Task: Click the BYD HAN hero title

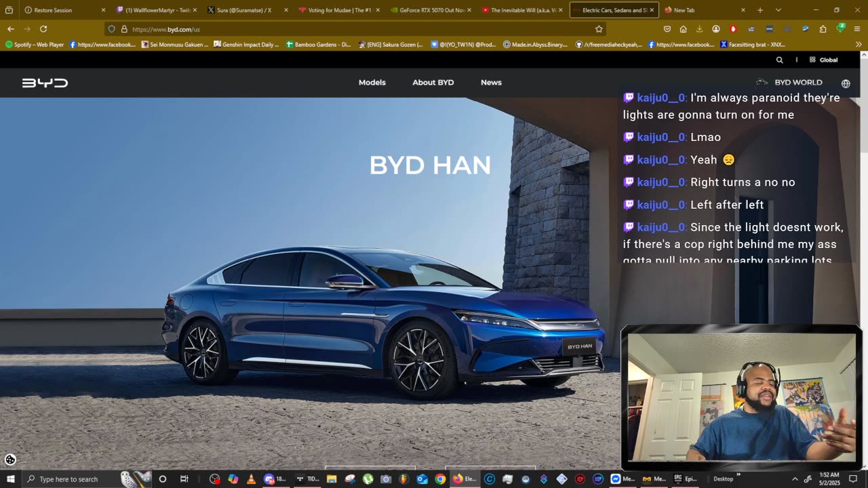Action: (x=430, y=165)
